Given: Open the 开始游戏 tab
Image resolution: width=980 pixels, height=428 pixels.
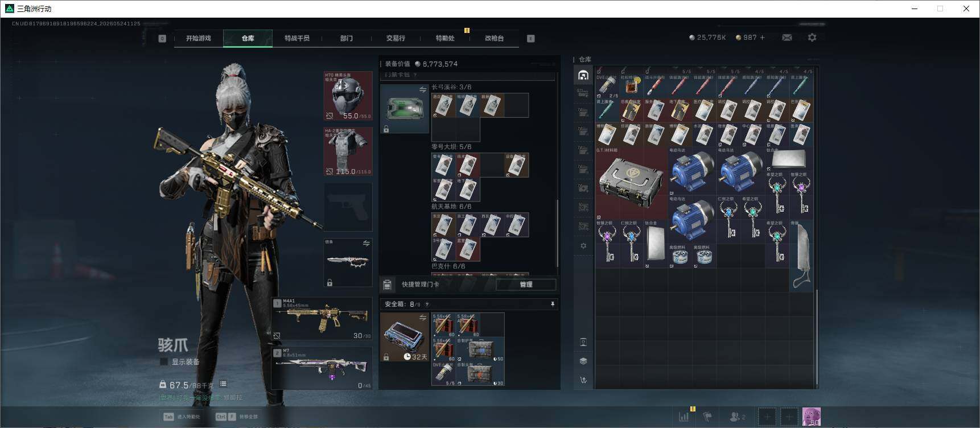Looking at the screenshot, I should [198, 38].
